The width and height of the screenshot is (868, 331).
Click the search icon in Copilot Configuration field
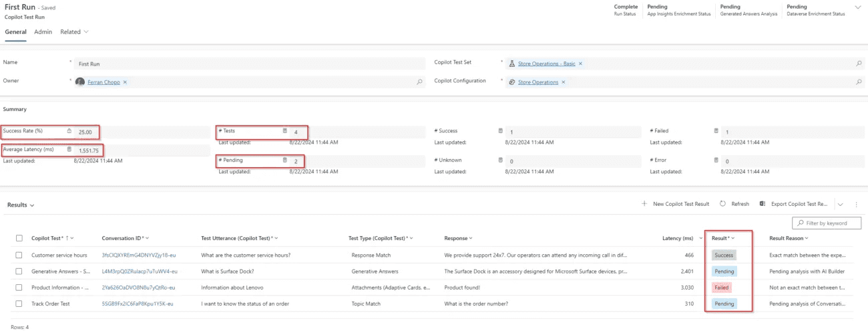[x=859, y=82]
